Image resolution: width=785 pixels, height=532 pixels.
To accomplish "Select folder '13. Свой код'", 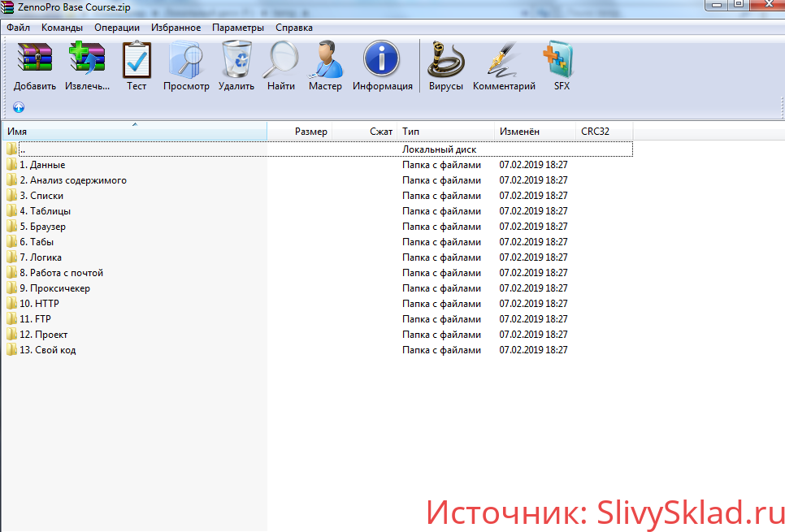I will (48, 350).
